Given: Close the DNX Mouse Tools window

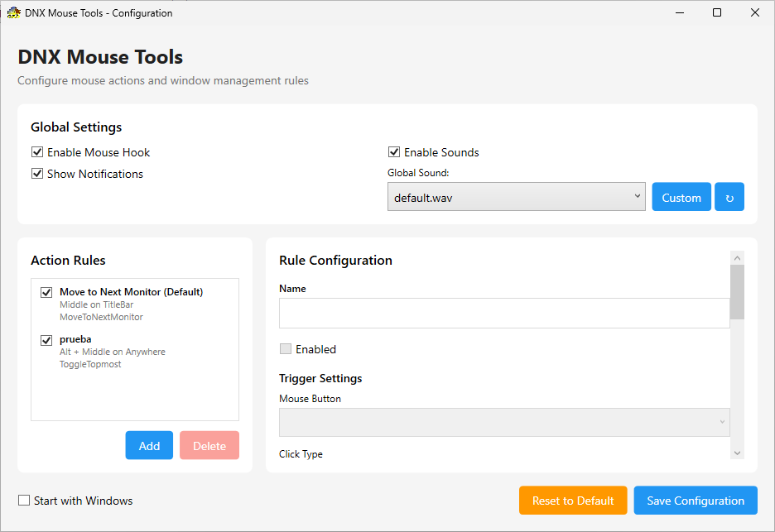Looking at the screenshot, I should pyautogui.click(x=755, y=12).
